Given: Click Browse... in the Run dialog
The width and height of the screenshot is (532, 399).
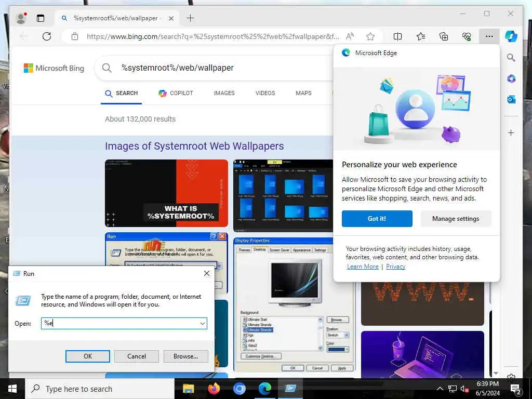Looking at the screenshot, I should (185, 356).
